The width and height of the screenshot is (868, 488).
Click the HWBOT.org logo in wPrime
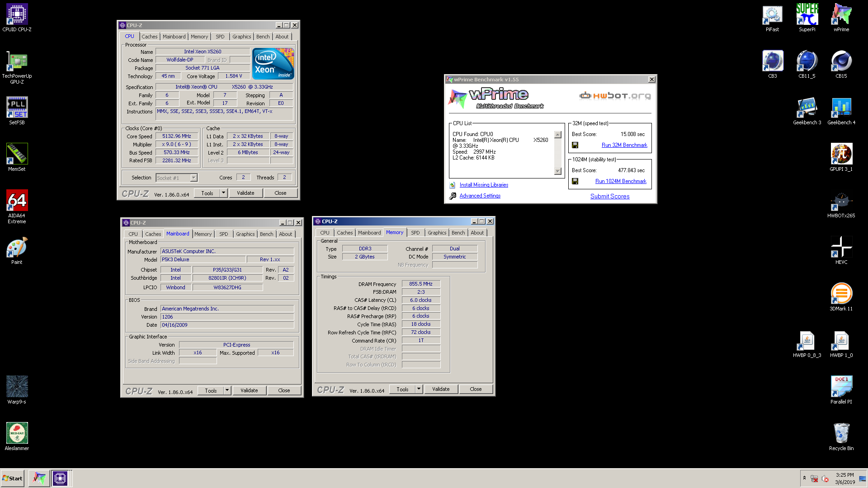[x=615, y=95]
